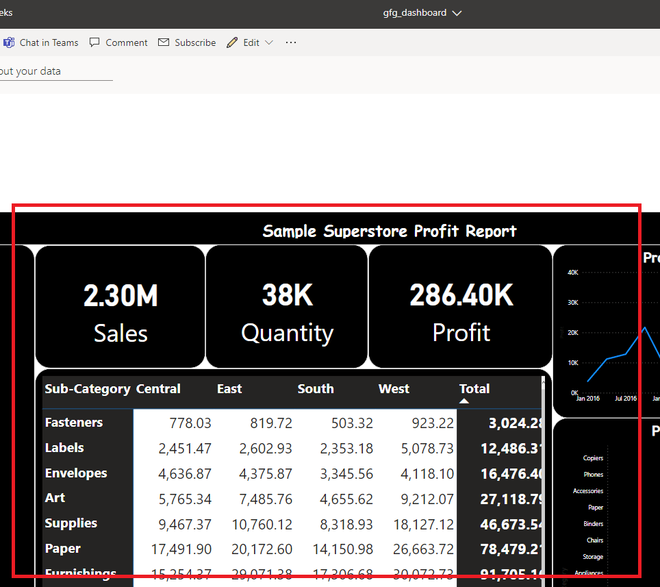Select the 2.30M Sales card
Viewport: 660px width, 587px height.
pyautogui.click(x=120, y=308)
